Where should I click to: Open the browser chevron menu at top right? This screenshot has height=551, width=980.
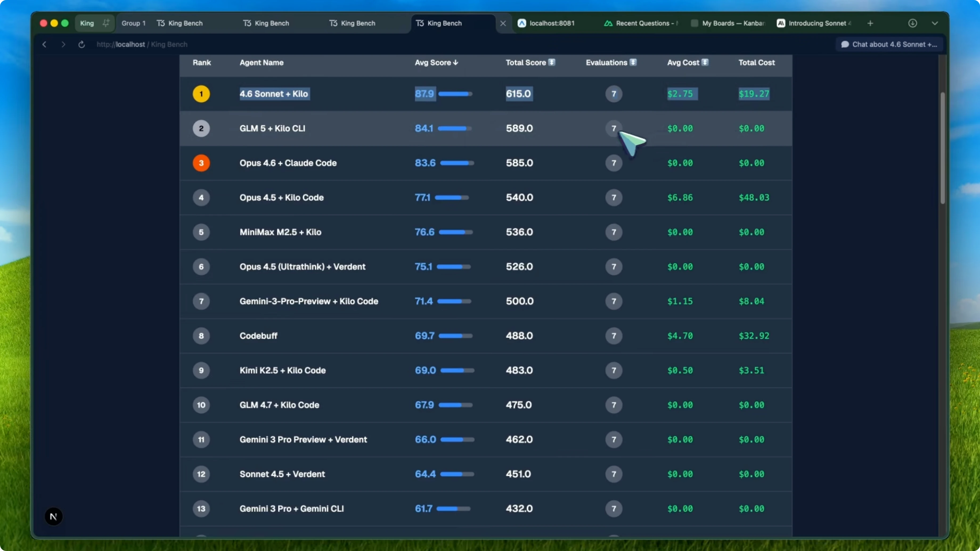tap(936, 23)
